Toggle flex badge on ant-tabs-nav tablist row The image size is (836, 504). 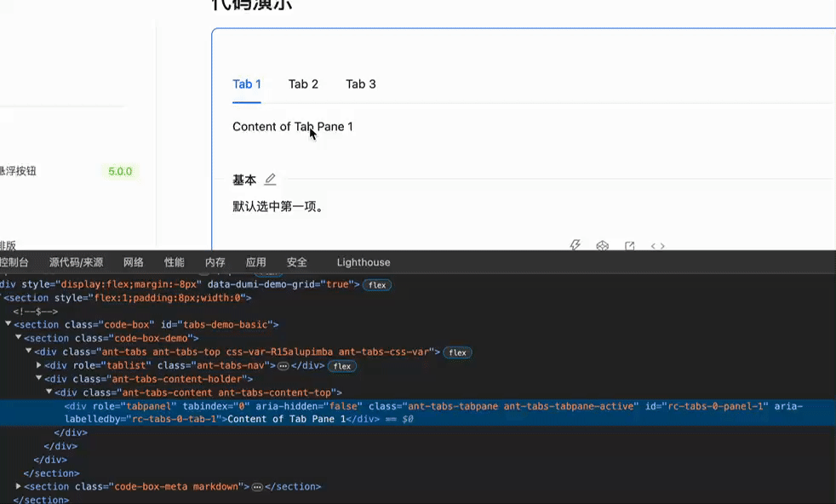pyautogui.click(x=342, y=366)
